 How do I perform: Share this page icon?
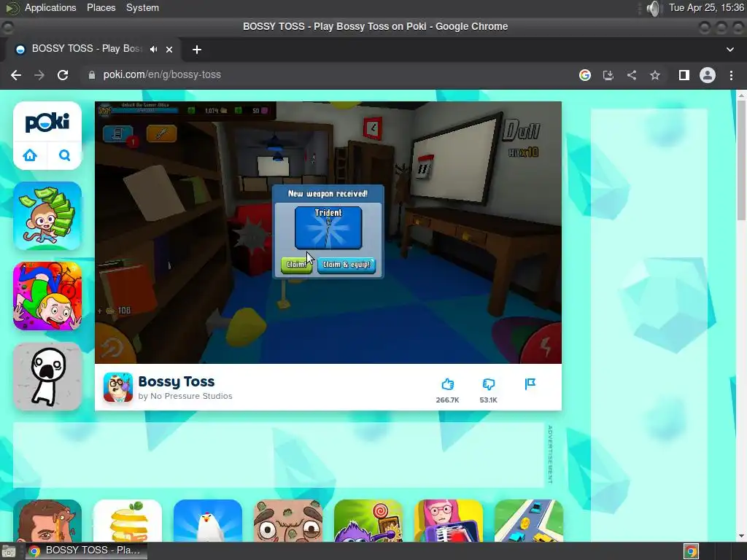coord(632,75)
